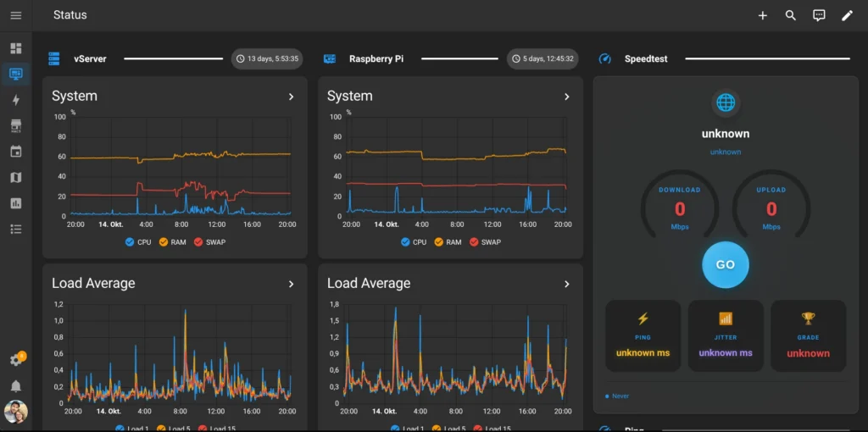The image size is (868, 432).
Task: Click the Grade trophy icon
Action: [x=808, y=318]
